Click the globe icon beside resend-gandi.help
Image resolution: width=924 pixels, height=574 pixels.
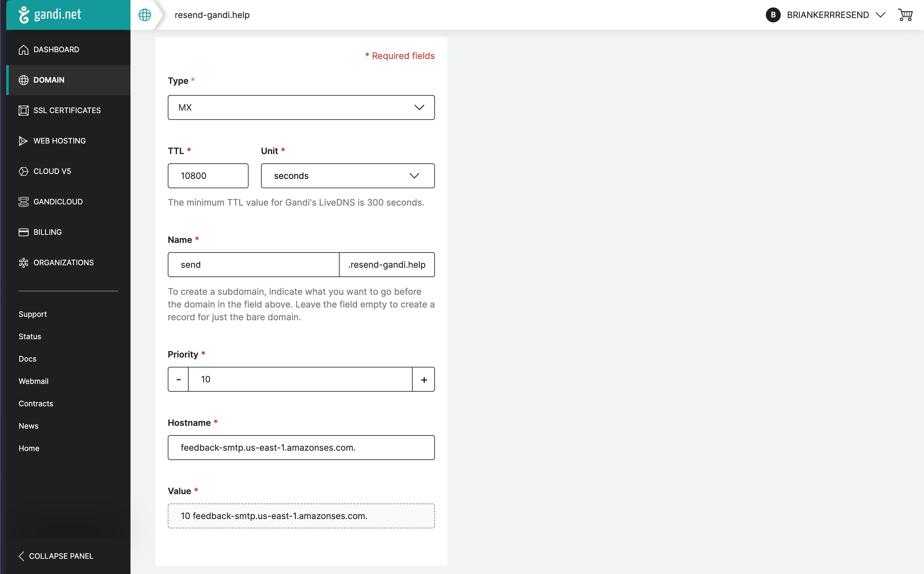click(x=145, y=15)
